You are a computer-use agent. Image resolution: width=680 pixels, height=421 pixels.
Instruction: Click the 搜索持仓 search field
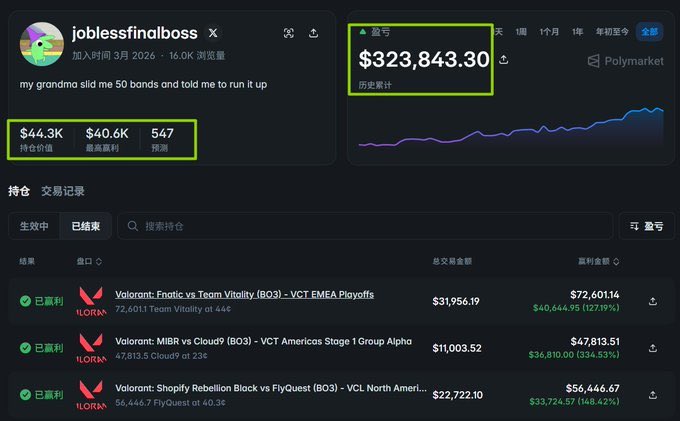pyautogui.click(x=365, y=226)
